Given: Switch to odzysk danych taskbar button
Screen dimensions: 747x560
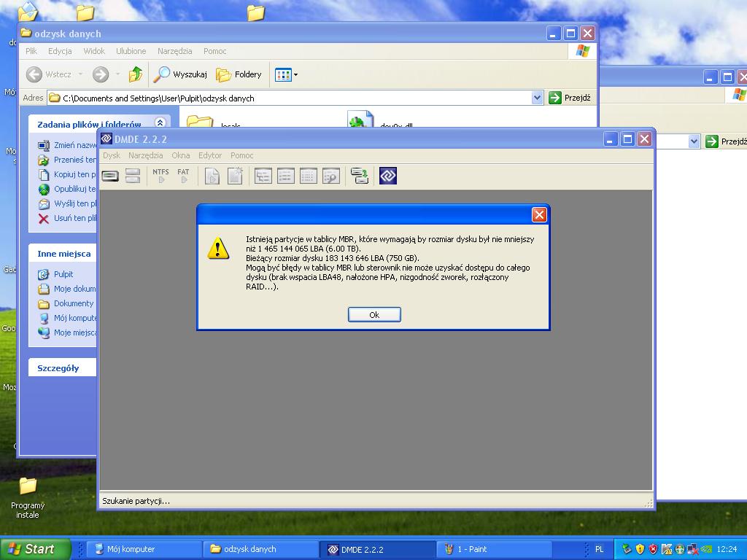Looking at the screenshot, I should (x=261, y=549).
